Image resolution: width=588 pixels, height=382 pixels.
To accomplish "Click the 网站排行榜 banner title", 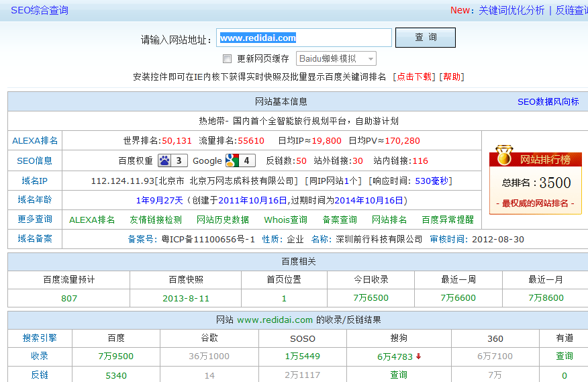I will [x=545, y=160].
